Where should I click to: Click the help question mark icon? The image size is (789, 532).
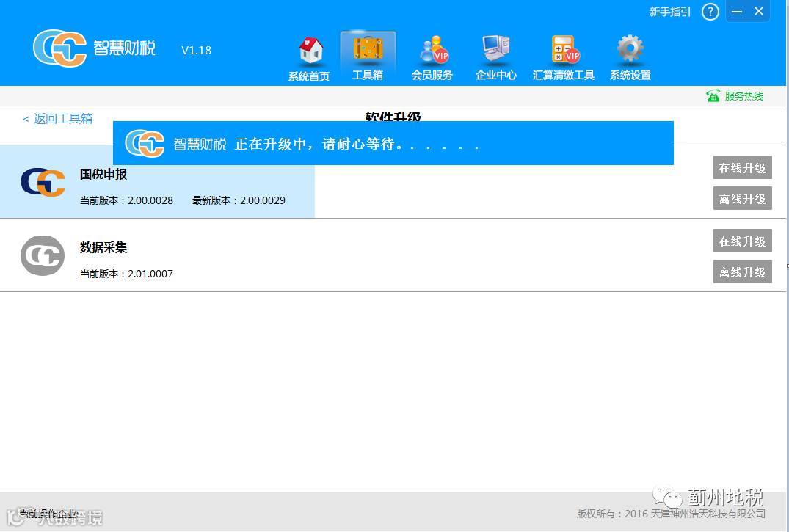(x=710, y=12)
